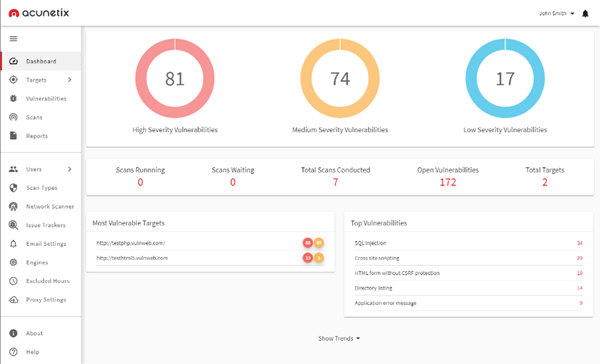Click the Reports document icon
The width and height of the screenshot is (600, 364).
click(x=13, y=136)
